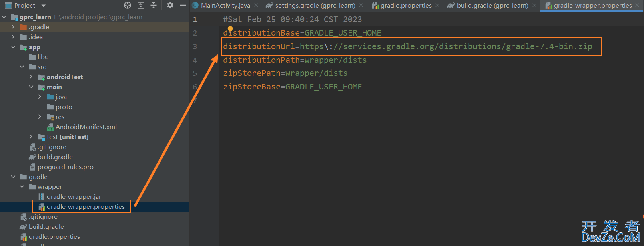
Task: Expand the java folder
Action: point(40,97)
